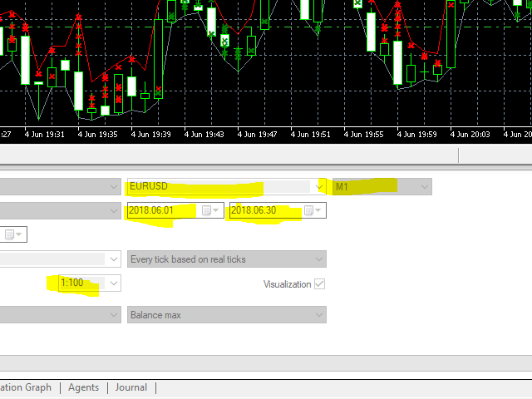Switch to the Agents tab

click(83, 387)
